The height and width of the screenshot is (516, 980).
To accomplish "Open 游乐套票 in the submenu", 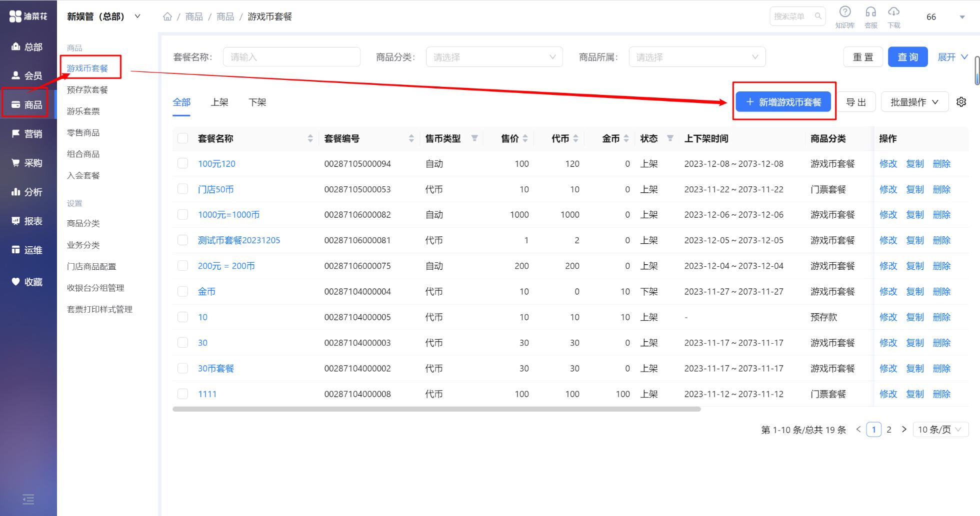I will coord(83,111).
